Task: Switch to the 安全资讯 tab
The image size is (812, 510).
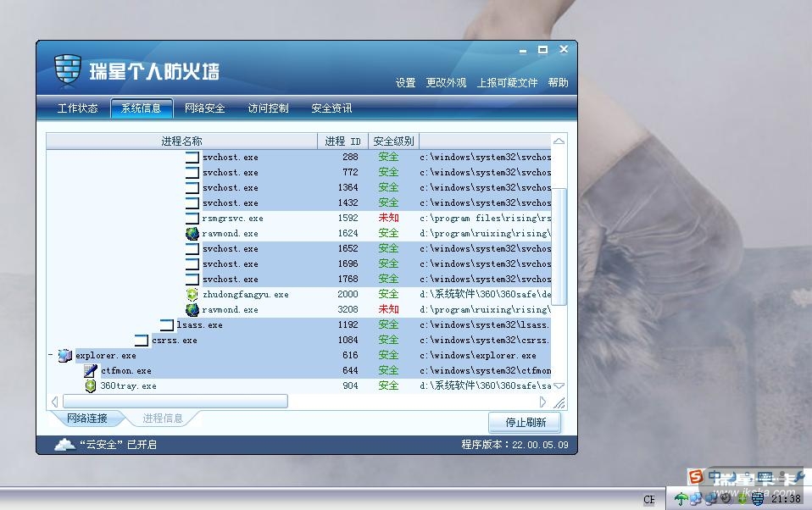Action: pyautogui.click(x=331, y=108)
